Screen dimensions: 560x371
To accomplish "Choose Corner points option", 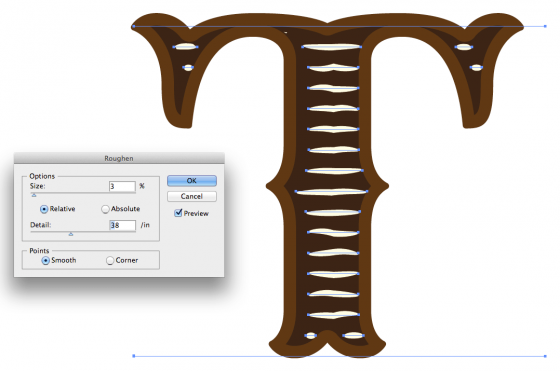I will (x=110, y=260).
